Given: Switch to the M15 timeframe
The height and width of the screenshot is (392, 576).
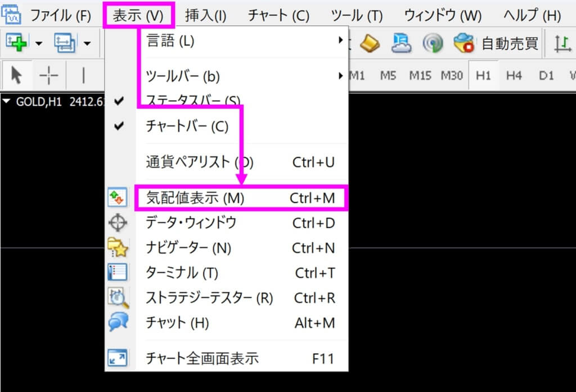Looking at the screenshot, I should [420, 76].
